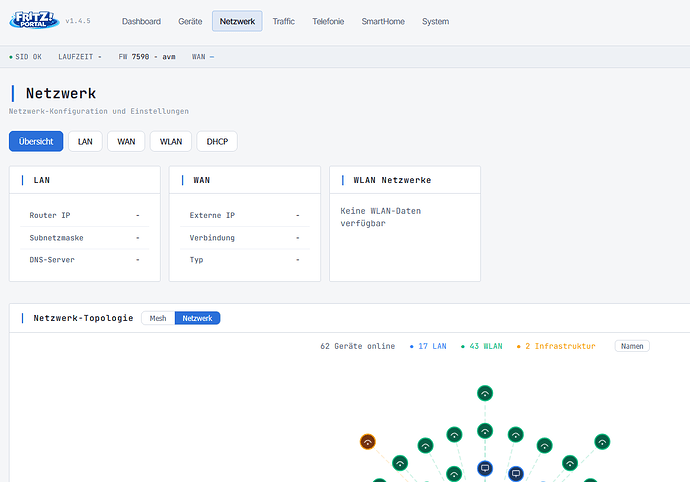Open the System section

point(436,21)
